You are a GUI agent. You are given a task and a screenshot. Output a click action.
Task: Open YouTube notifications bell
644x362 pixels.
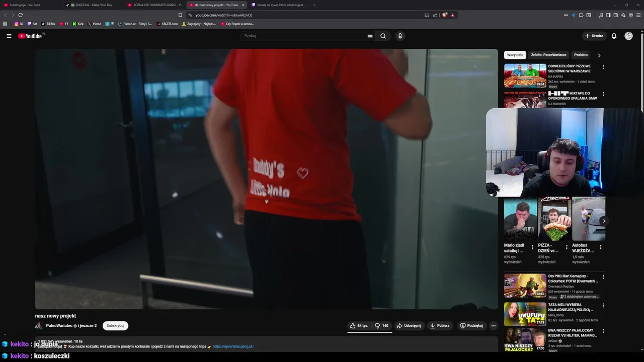(614, 36)
